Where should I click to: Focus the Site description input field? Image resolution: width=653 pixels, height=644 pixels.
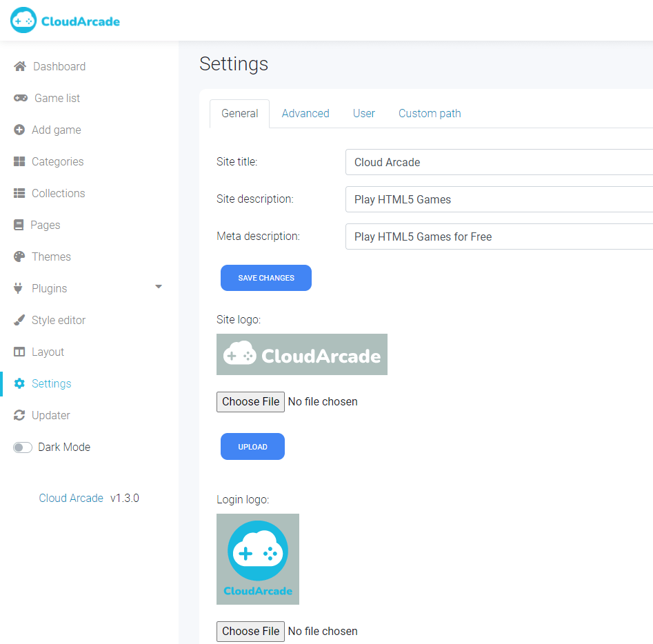click(x=499, y=199)
